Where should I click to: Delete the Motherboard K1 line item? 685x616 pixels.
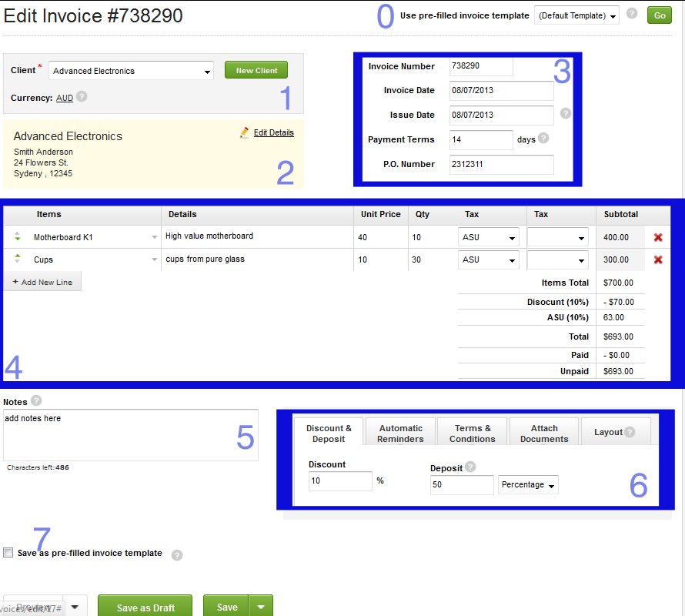(658, 237)
